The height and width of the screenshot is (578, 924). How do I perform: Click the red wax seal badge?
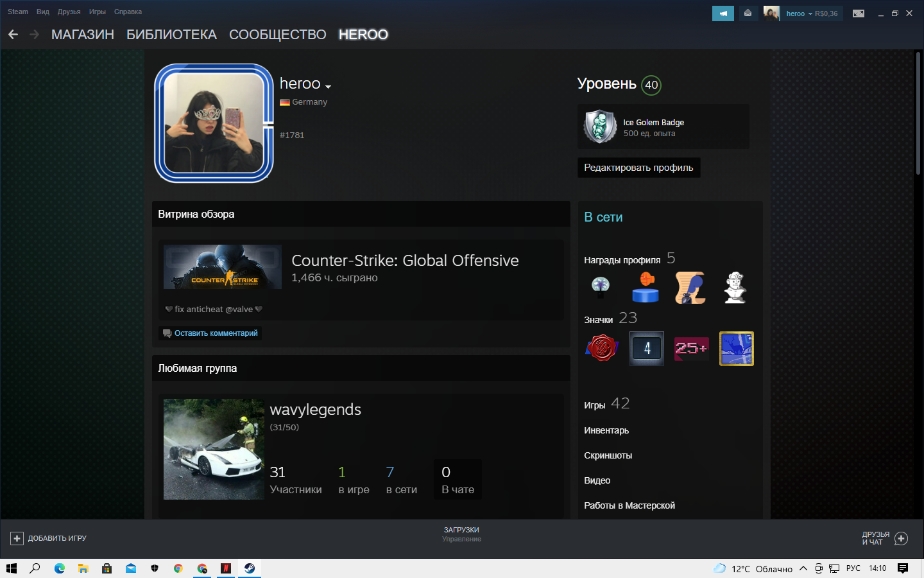click(x=602, y=349)
